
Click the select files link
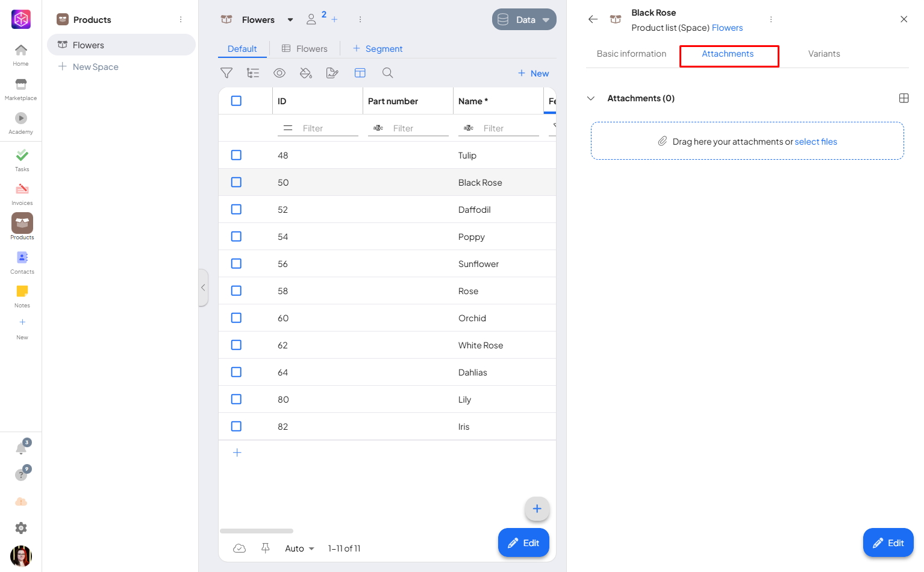[816, 142]
